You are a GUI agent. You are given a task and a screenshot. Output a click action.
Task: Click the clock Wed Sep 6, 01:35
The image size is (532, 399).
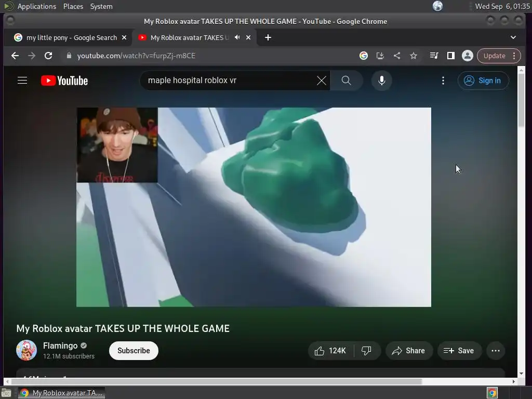[502, 6]
